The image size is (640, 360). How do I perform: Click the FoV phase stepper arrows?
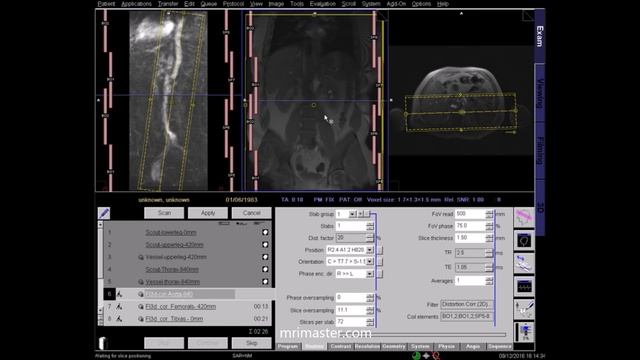click(x=489, y=226)
